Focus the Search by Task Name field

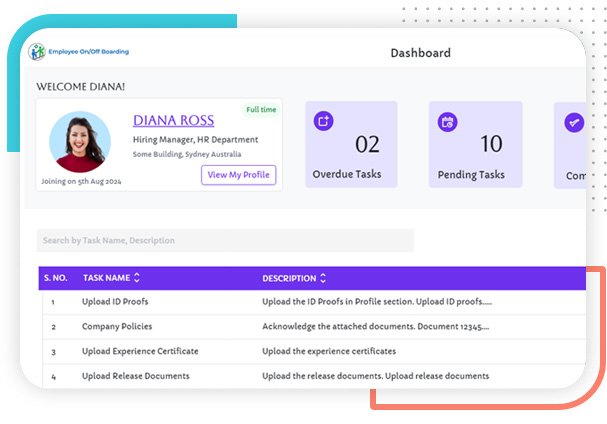(225, 240)
